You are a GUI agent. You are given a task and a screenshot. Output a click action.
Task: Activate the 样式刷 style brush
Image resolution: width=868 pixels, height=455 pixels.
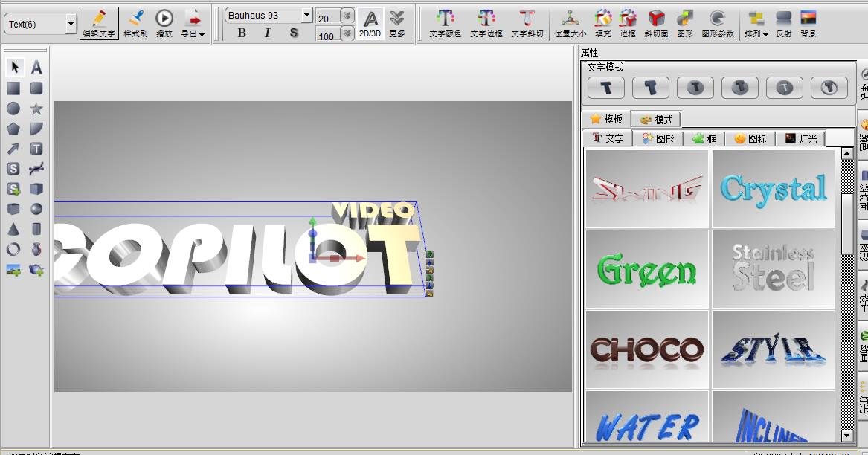(135, 23)
